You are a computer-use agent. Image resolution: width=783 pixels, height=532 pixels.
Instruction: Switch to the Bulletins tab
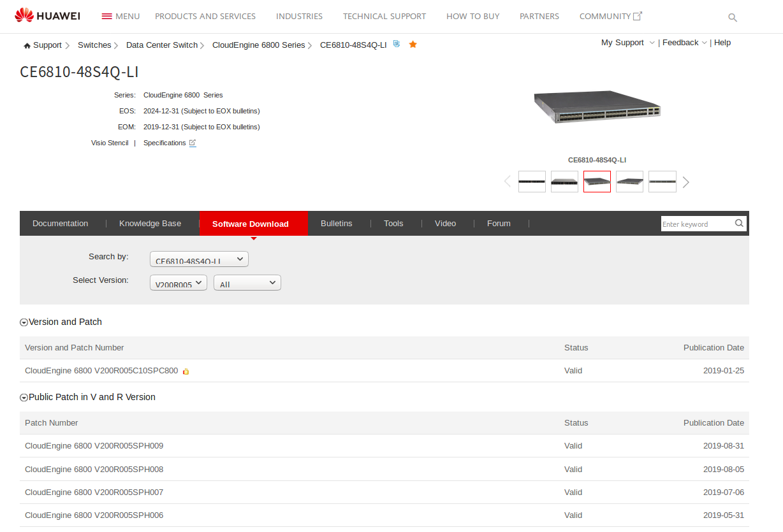336,224
